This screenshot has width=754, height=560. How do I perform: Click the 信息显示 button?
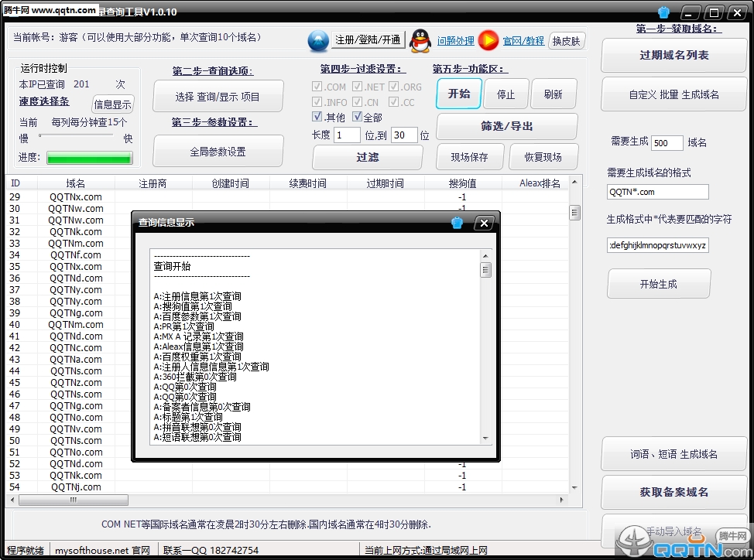(x=113, y=104)
